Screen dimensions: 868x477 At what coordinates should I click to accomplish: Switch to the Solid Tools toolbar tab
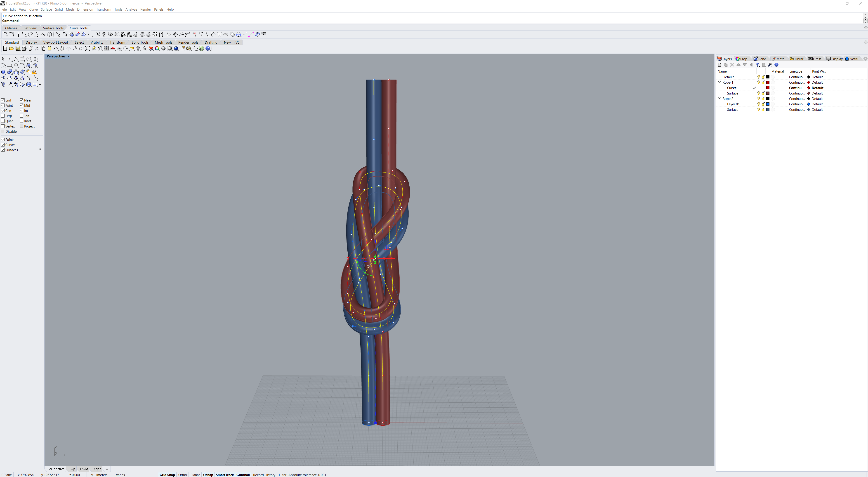pos(140,43)
